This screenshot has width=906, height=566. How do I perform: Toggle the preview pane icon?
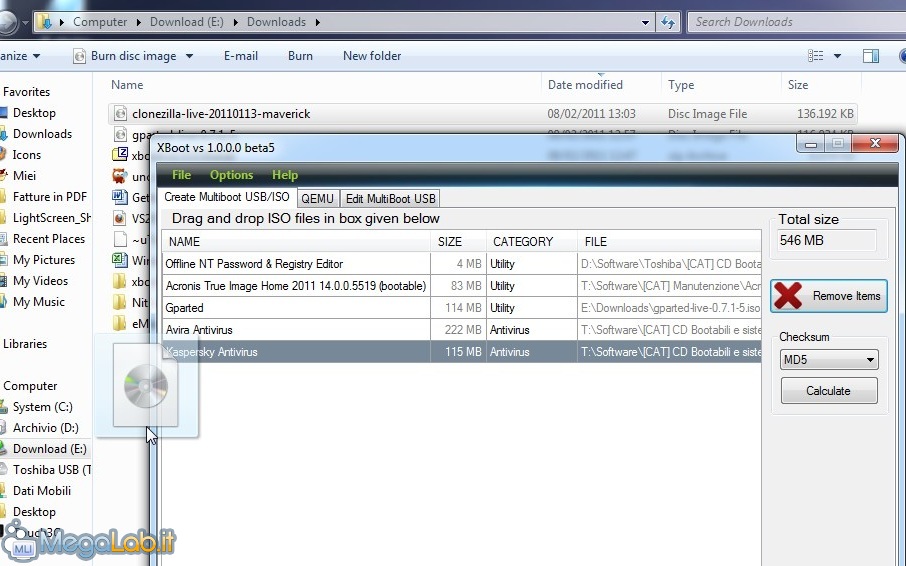(x=871, y=56)
